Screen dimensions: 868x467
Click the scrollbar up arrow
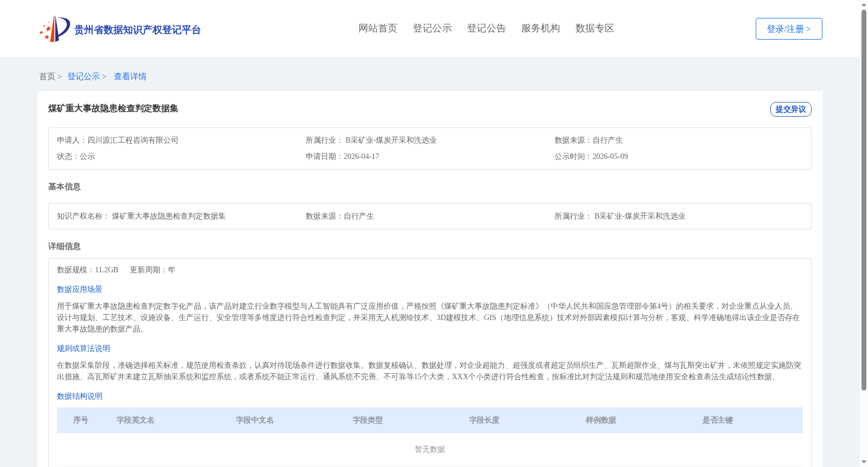coord(864,4)
